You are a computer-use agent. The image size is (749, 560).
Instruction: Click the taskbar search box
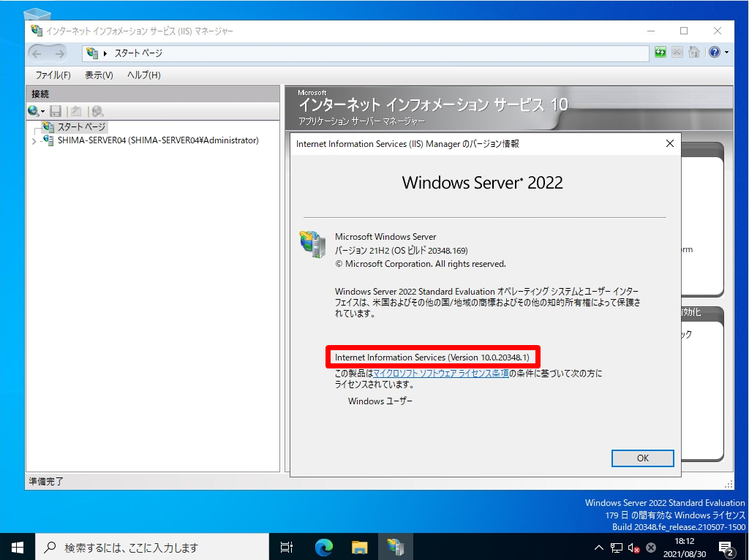pyautogui.click(x=152, y=547)
